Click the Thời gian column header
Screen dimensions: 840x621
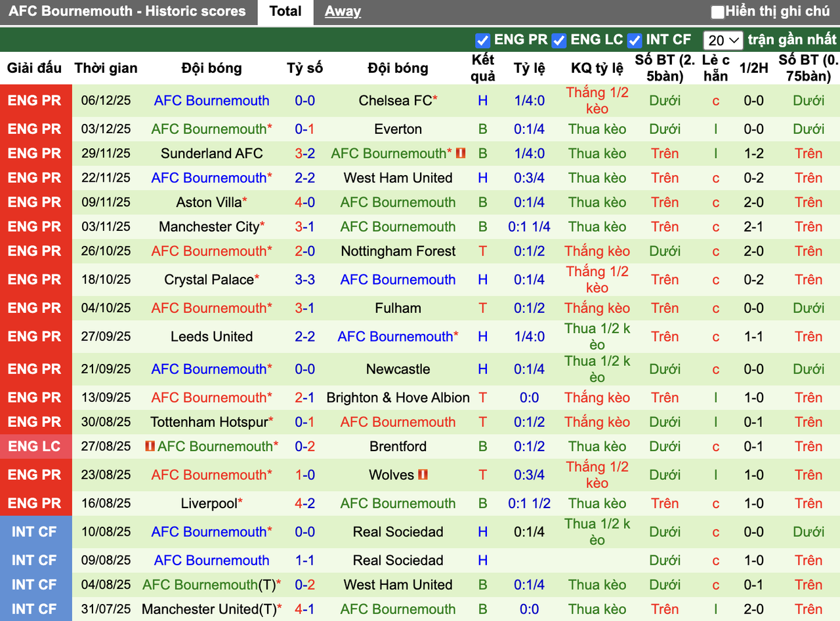click(106, 68)
